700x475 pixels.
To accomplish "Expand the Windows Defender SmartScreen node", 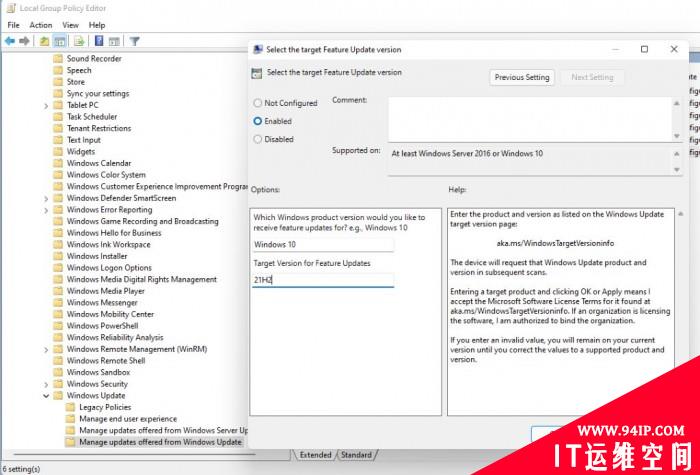I will point(46,199).
